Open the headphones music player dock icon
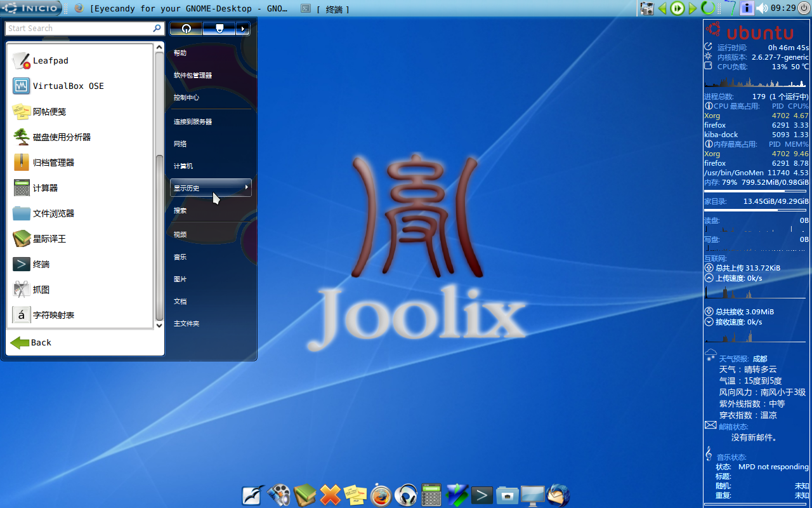This screenshot has height=508, width=812. (x=406, y=495)
